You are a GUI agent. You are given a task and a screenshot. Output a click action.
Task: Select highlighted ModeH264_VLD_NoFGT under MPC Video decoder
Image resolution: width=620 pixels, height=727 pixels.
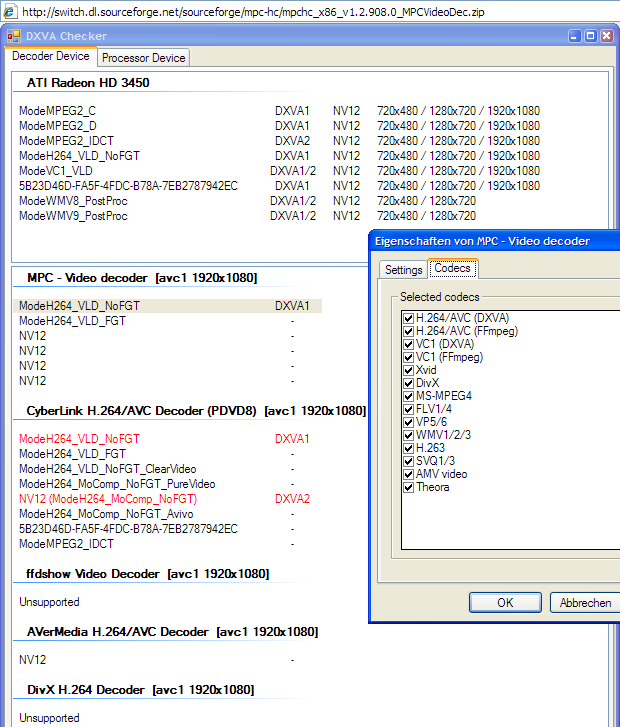click(168, 306)
